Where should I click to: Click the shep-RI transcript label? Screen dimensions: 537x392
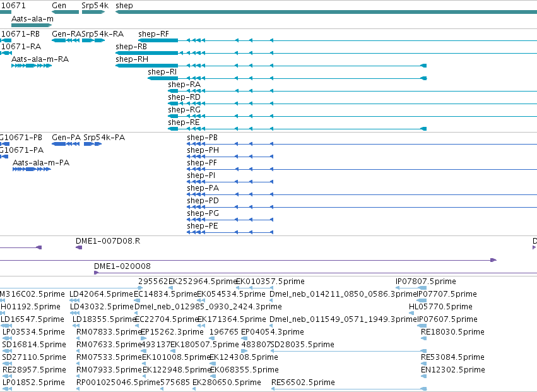coord(162,72)
